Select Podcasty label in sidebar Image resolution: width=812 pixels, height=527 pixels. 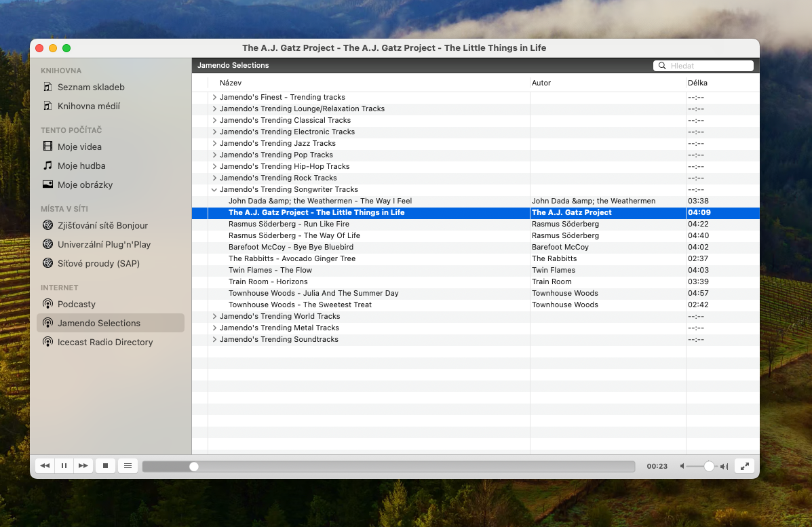pyautogui.click(x=77, y=305)
